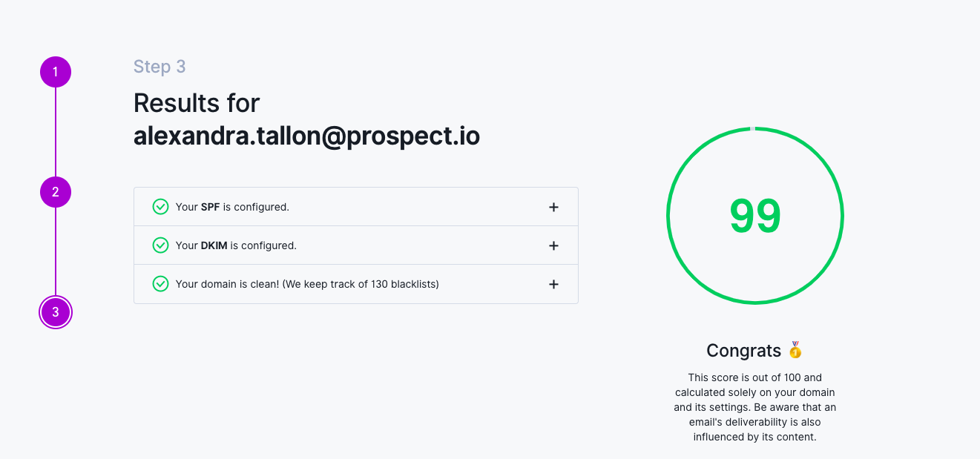Screen dimensions: 980x459
Task: Open the 'Your DKIM is configured' row
Action: click(x=356, y=245)
